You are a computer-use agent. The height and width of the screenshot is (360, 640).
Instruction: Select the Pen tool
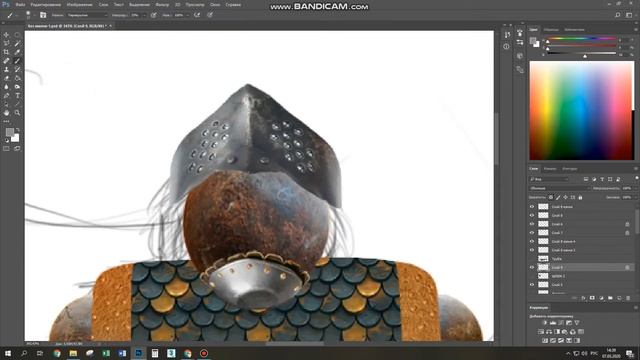(x=6, y=96)
